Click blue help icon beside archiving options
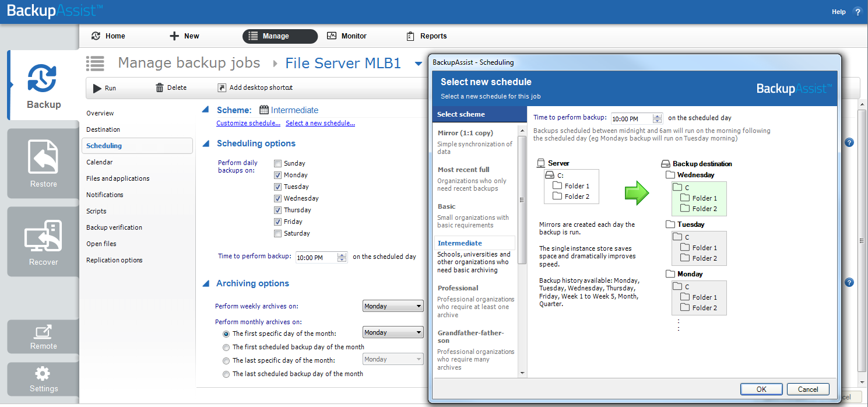Viewport: 868px width, 407px height. (x=849, y=282)
